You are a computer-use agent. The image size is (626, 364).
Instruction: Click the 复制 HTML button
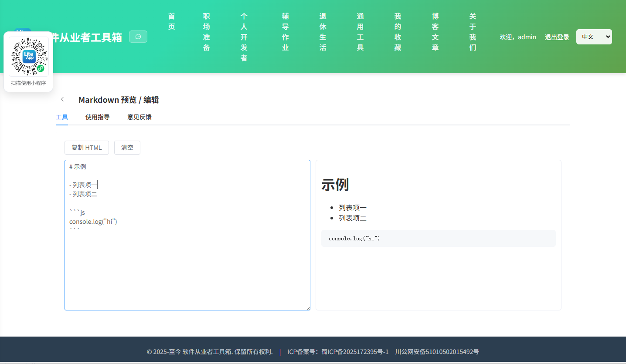87,148
